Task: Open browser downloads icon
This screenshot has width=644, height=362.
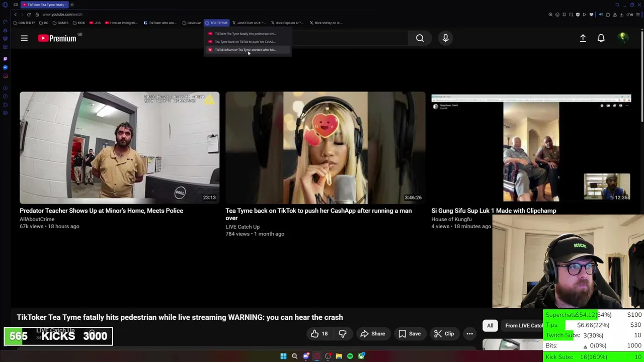Action: coord(622,15)
